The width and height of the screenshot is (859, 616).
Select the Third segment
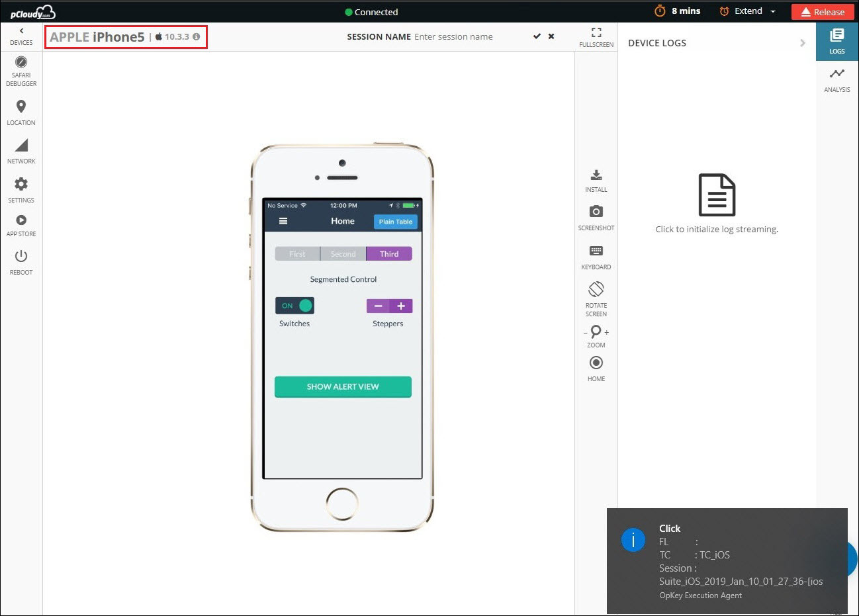point(389,254)
